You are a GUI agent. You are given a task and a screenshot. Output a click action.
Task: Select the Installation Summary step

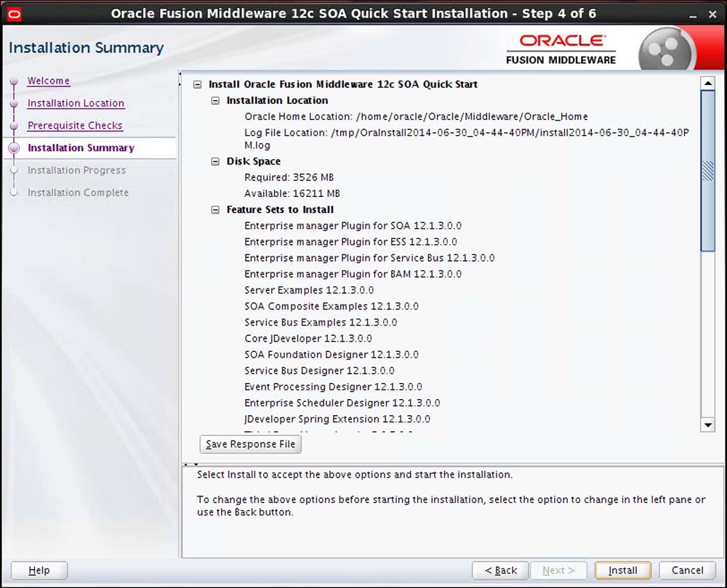81,148
